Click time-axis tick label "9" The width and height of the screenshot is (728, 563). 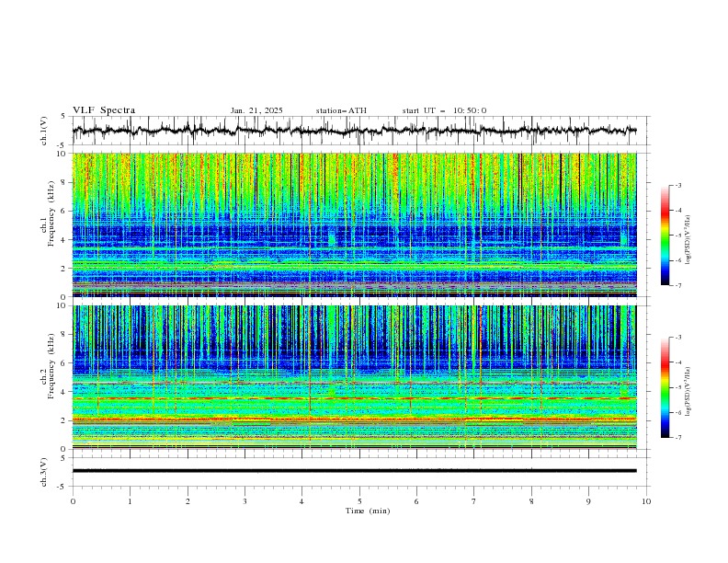pyautogui.click(x=588, y=501)
